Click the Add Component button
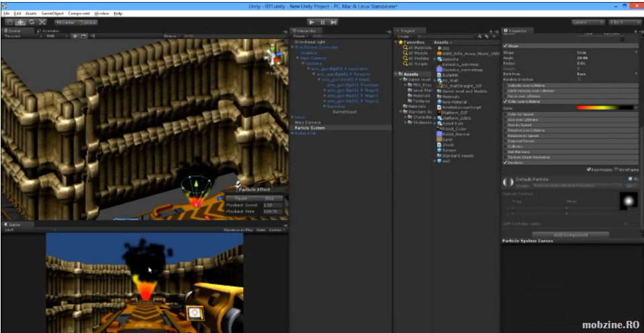 coord(569,234)
